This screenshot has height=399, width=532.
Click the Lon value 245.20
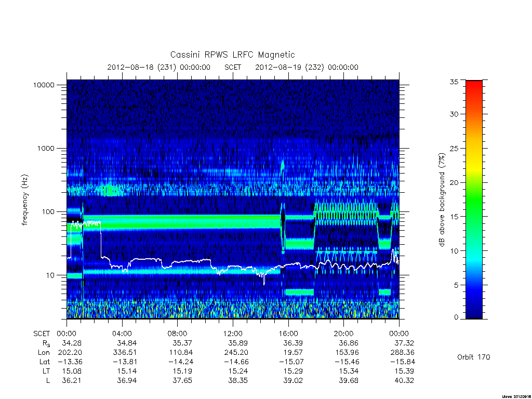236,353
